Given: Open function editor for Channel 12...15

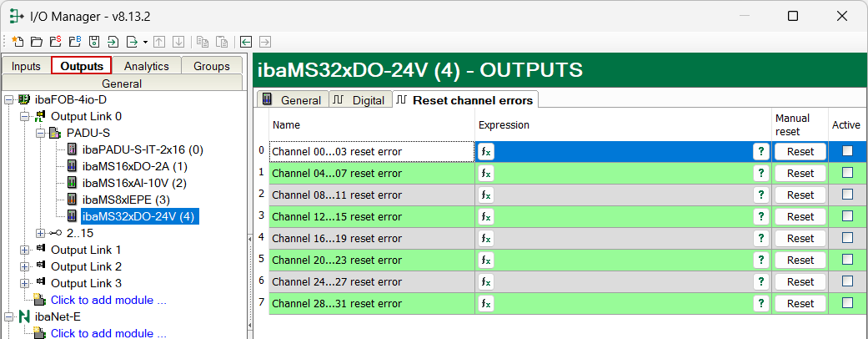Looking at the screenshot, I should click(x=486, y=216).
